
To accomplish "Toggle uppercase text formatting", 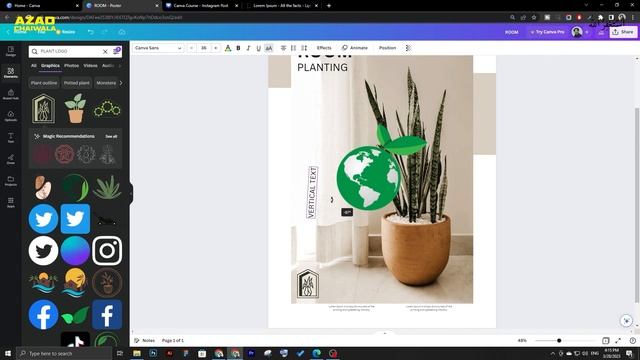I will [x=269, y=48].
